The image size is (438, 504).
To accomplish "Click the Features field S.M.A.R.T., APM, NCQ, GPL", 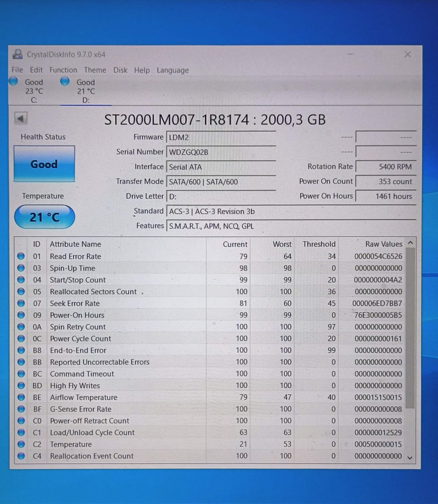I will tap(292, 226).
